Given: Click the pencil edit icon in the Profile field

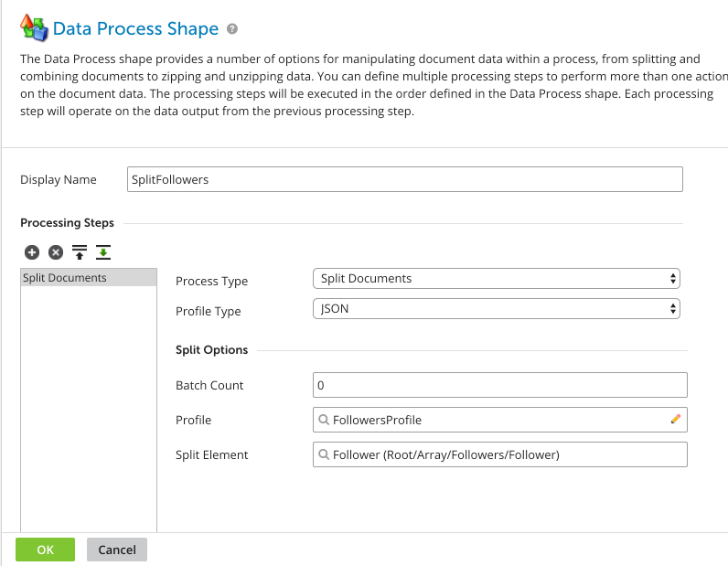Looking at the screenshot, I should 676,420.
